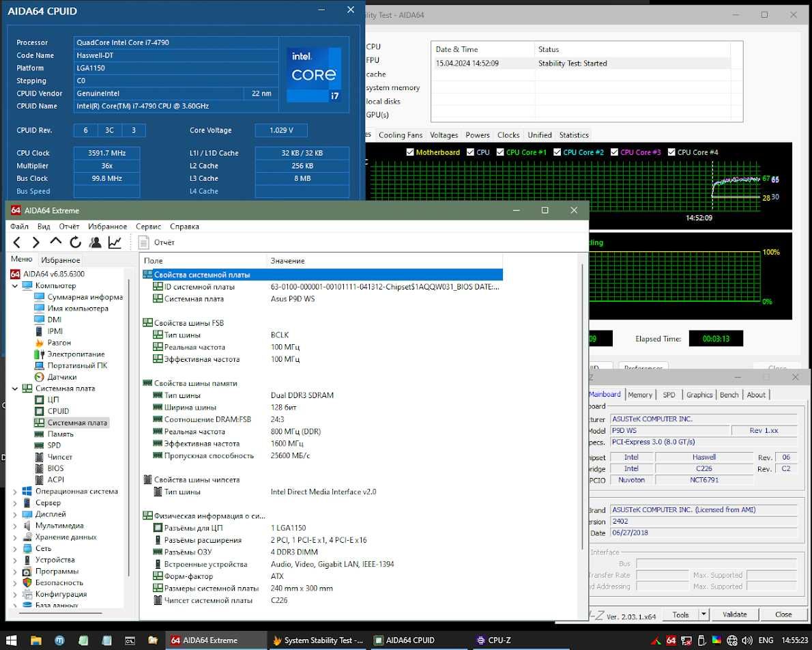Toggle the CPU Core #4 checkbox
The width and height of the screenshot is (812, 650).
click(671, 152)
